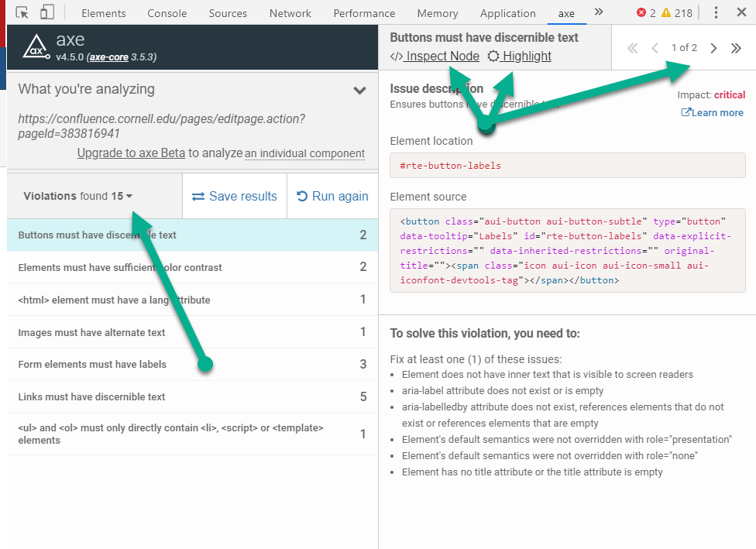756x549 pixels.
Task: Jump to last issue with double-right arrows
Action: pos(736,48)
